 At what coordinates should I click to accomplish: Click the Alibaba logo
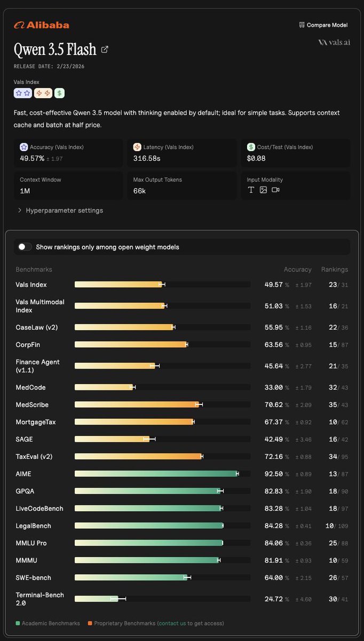[42, 25]
